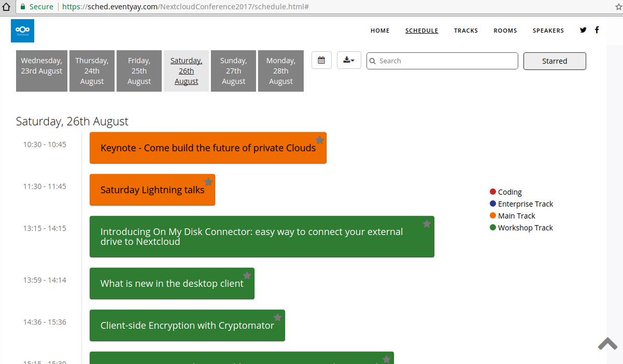The height and width of the screenshot is (364, 623).
Task: Click the scroll-to-top chevron arrow
Action: click(607, 344)
